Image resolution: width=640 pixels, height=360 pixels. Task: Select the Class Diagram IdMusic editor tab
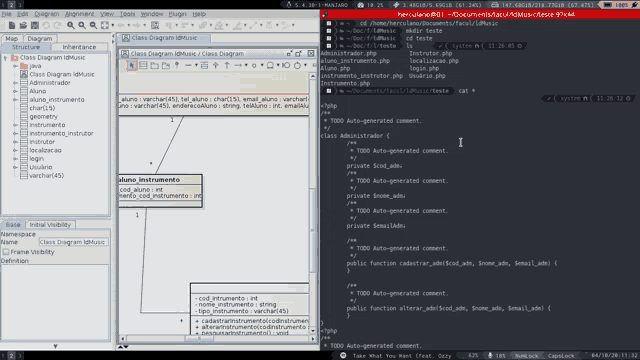[x=164, y=38]
